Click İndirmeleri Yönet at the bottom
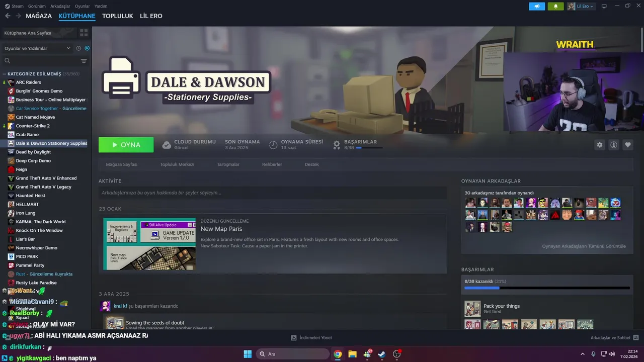Screen dimensions: 644x362 point(311,338)
